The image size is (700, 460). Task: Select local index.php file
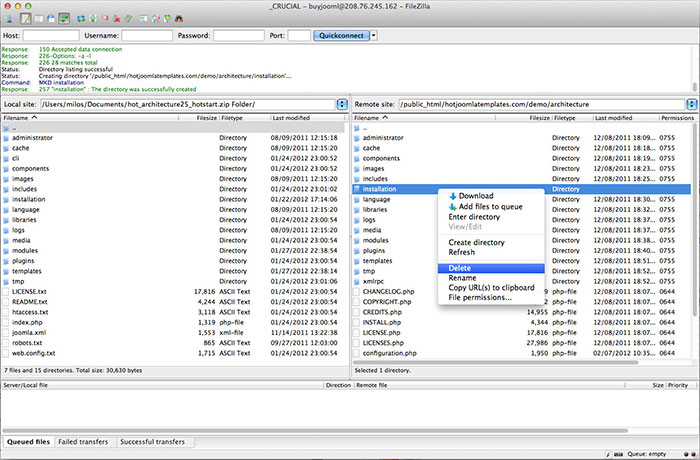(x=27, y=322)
